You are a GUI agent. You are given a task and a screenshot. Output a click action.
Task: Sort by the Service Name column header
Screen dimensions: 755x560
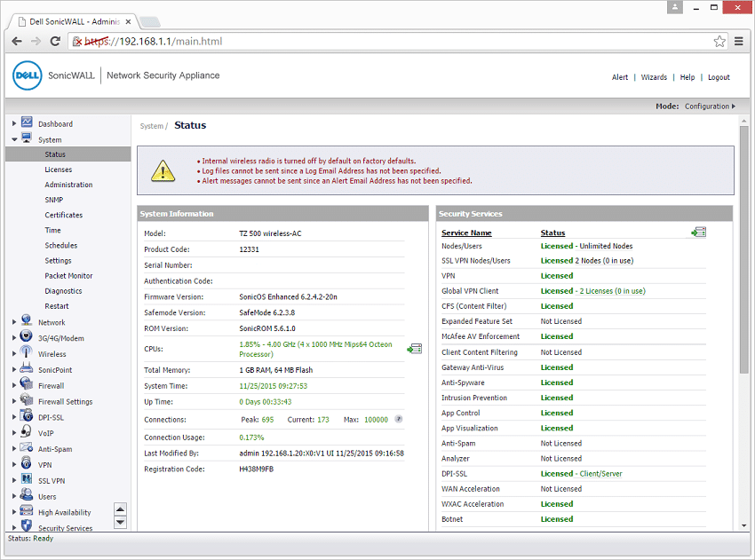point(466,233)
